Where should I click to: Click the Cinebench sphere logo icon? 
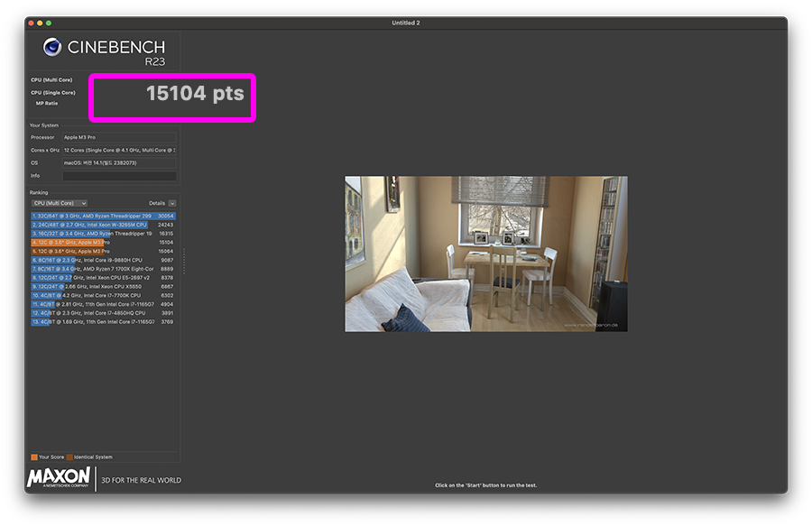[x=52, y=47]
